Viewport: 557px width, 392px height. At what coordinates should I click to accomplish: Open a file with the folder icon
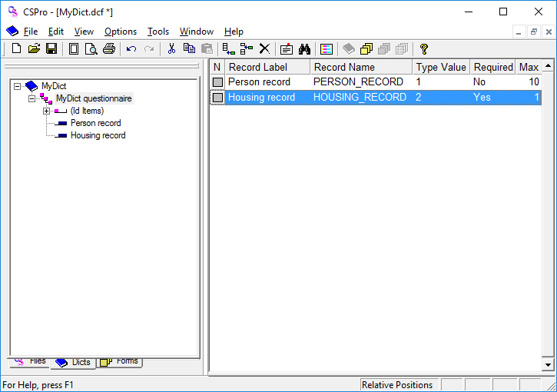[34, 49]
